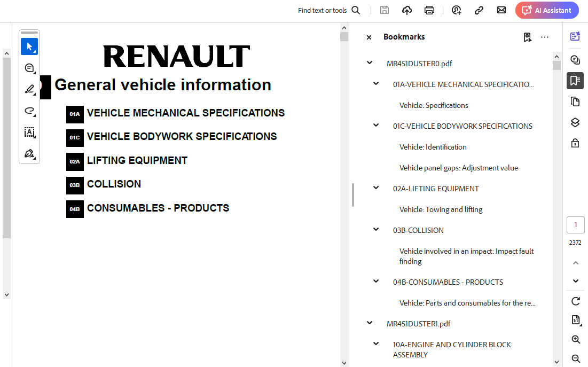This screenshot has width=588, height=367.
Task: Zoom in on the document
Action: [x=576, y=340]
